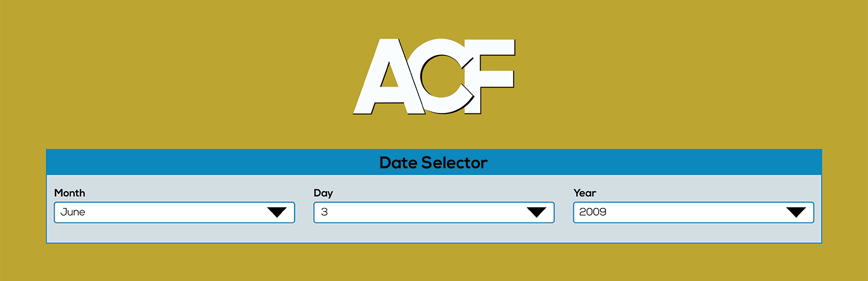The height and width of the screenshot is (281, 868).
Task: Expand the Day select box
Action: click(x=434, y=212)
